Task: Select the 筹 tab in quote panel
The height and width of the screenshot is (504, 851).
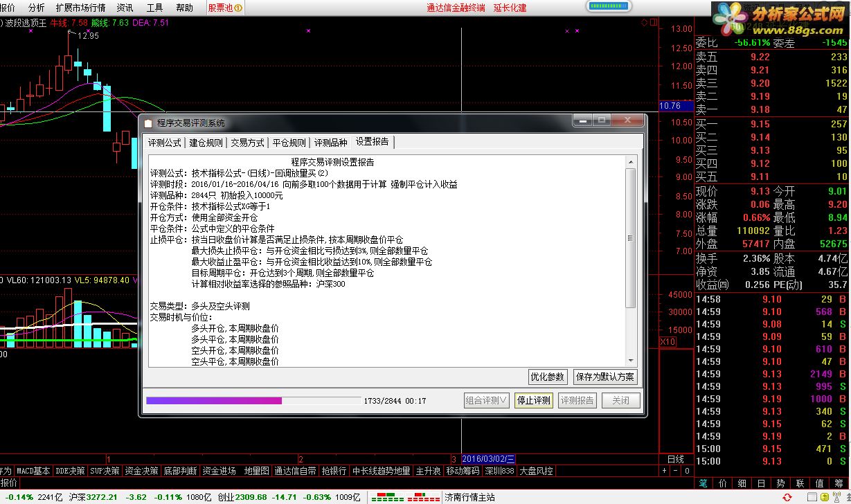Action: [x=839, y=483]
